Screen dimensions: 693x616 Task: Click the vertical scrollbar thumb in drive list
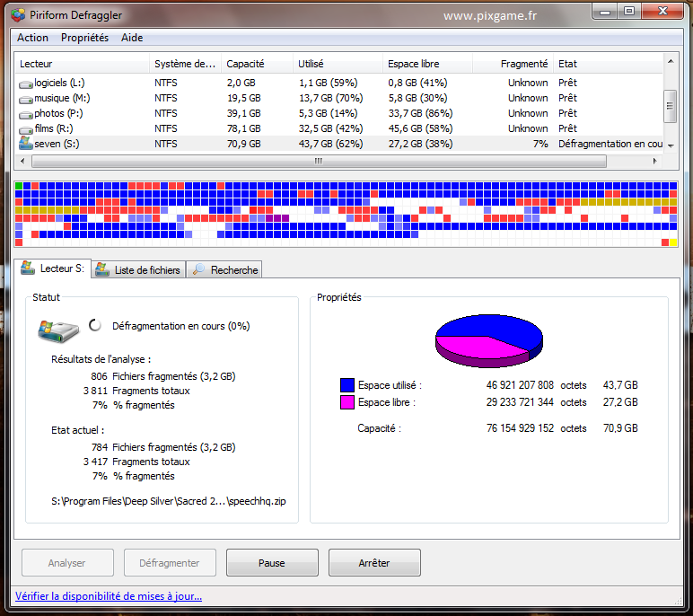[x=671, y=106]
